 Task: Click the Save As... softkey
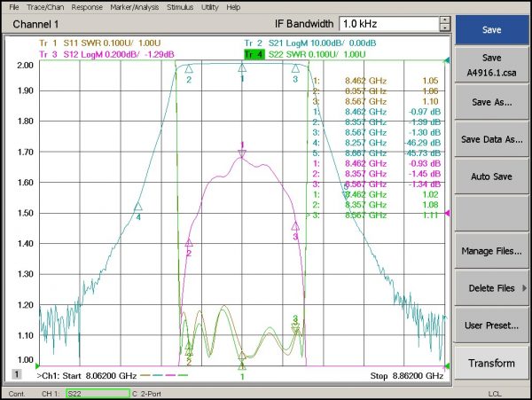(x=491, y=102)
